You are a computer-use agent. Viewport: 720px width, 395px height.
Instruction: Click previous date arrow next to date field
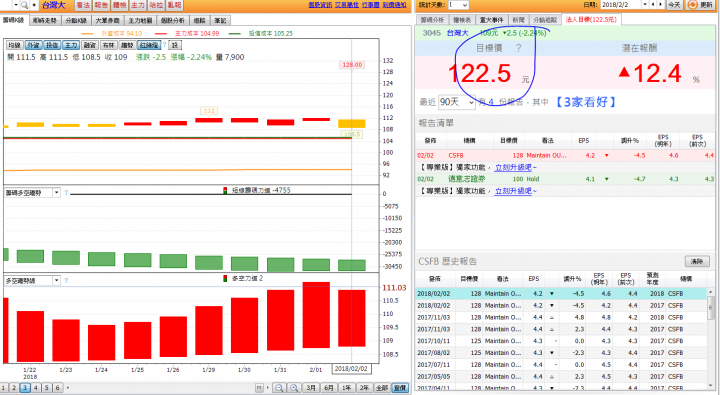tap(653, 5)
